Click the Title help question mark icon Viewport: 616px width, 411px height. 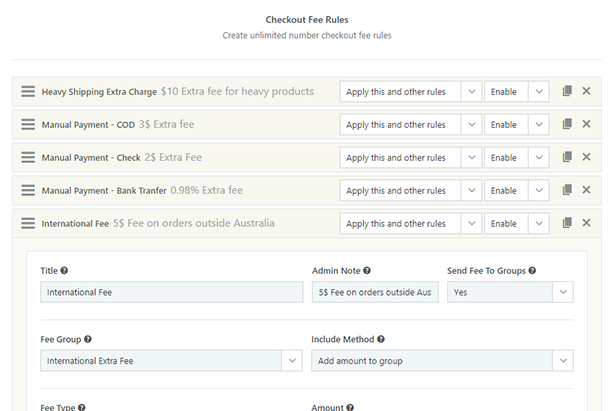(x=64, y=271)
